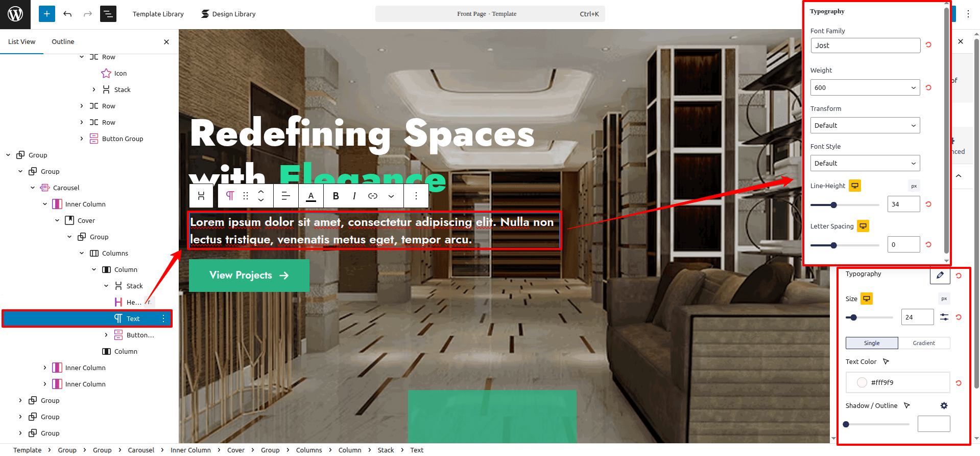Select the Single color mode toggle
Viewport: 980px width, 456px height.
pyautogui.click(x=872, y=343)
